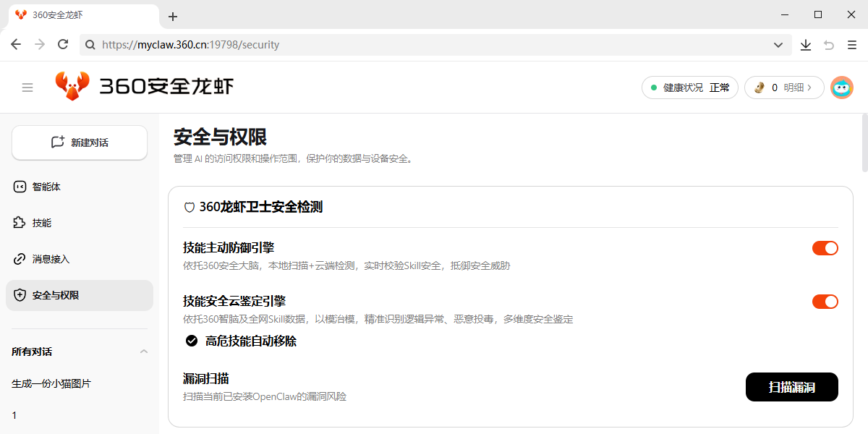Image resolution: width=868 pixels, height=434 pixels.
Task: Collapse the 所有对话 section
Action: click(x=143, y=352)
